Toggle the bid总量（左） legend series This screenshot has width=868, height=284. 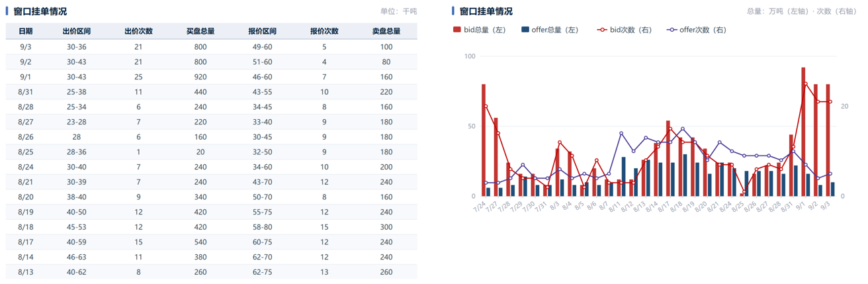(479, 30)
